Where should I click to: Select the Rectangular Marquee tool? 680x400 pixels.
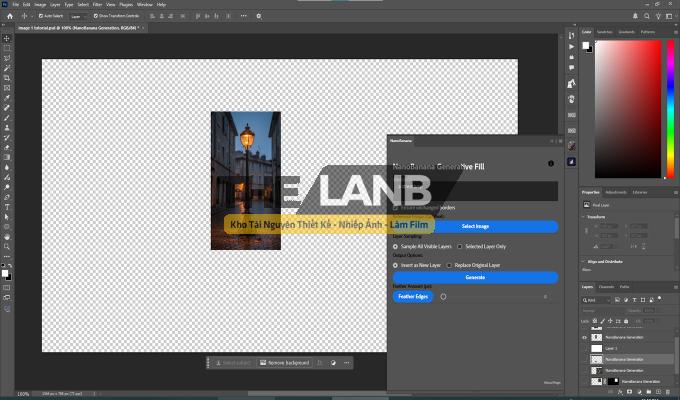tap(7, 48)
